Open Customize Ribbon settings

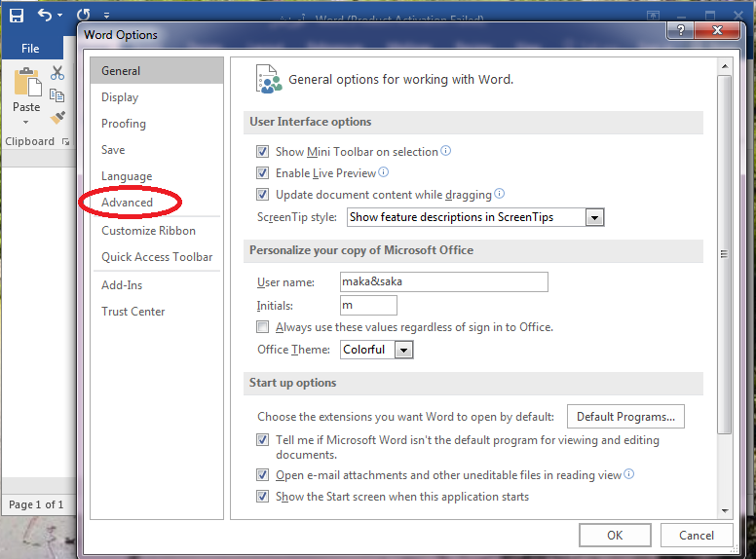(157, 231)
